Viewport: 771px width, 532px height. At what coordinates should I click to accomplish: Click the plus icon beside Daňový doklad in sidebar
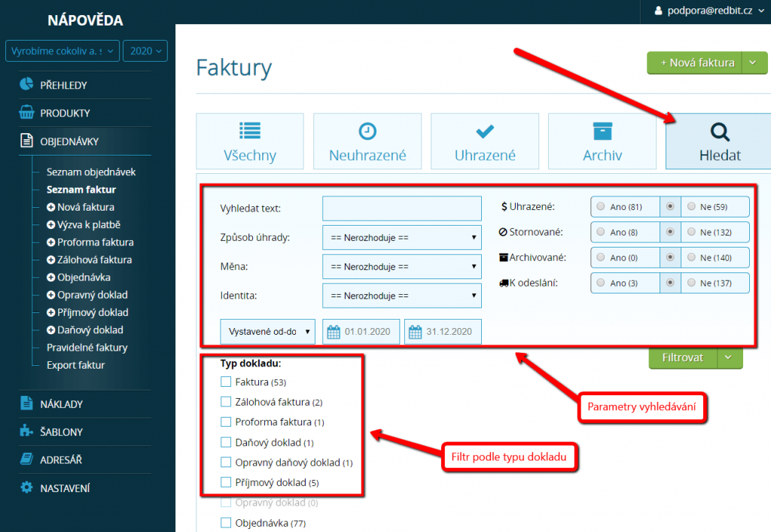[x=50, y=330]
